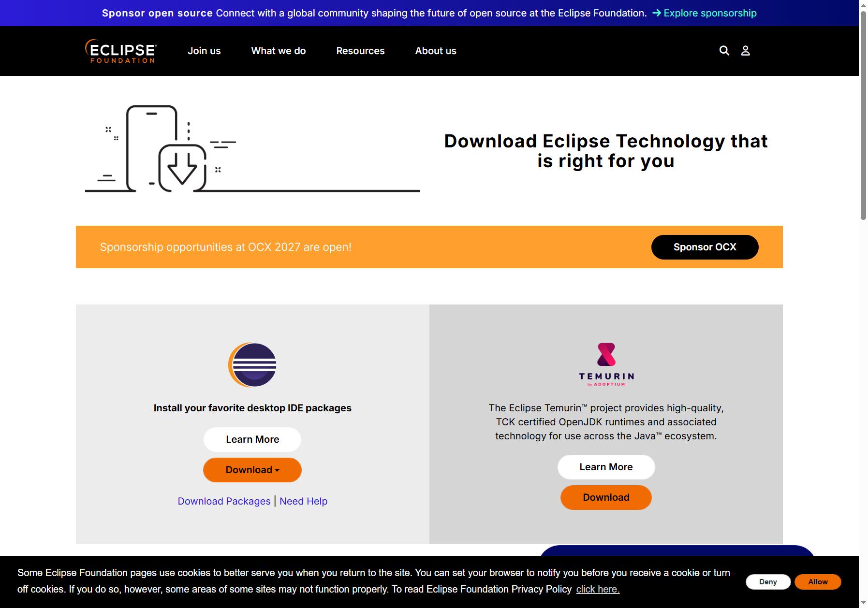Viewport: 868px width, 608px height.
Task: Expand the Resources menu
Action: click(x=360, y=51)
